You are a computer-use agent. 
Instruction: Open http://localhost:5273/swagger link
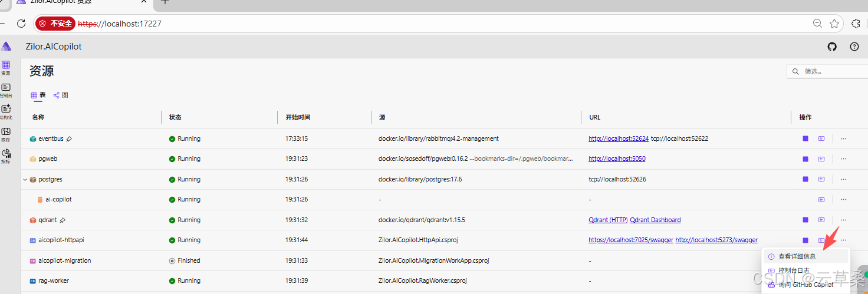click(716, 240)
